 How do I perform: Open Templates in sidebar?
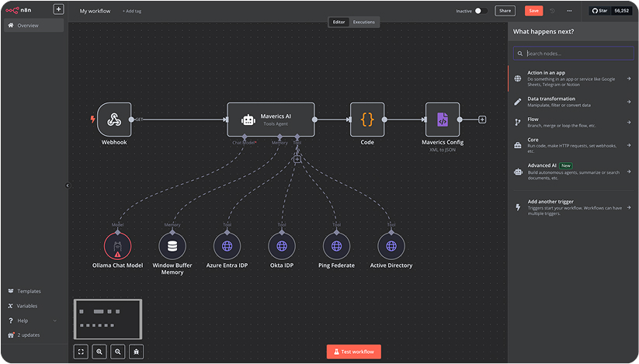34,291
